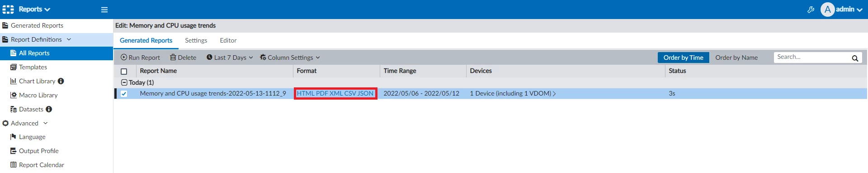Sort by Devices column header
Viewport: 868px width, 173px height.
[x=481, y=71]
